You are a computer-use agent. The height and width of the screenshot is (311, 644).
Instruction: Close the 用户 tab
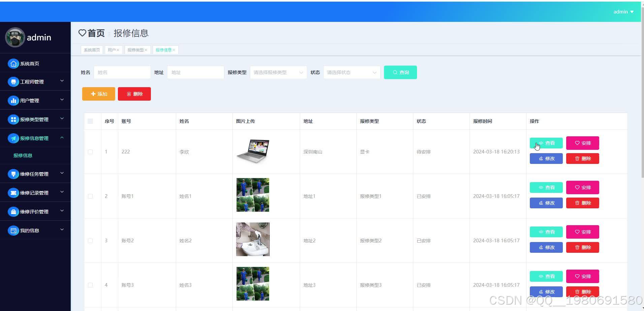tap(118, 49)
